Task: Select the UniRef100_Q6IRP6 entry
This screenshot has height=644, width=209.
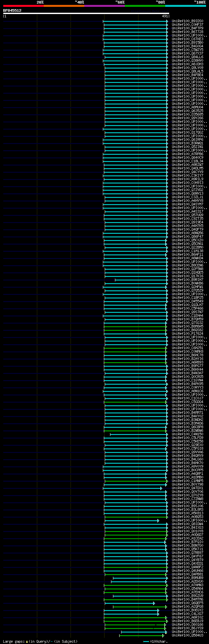Action: click(x=187, y=140)
